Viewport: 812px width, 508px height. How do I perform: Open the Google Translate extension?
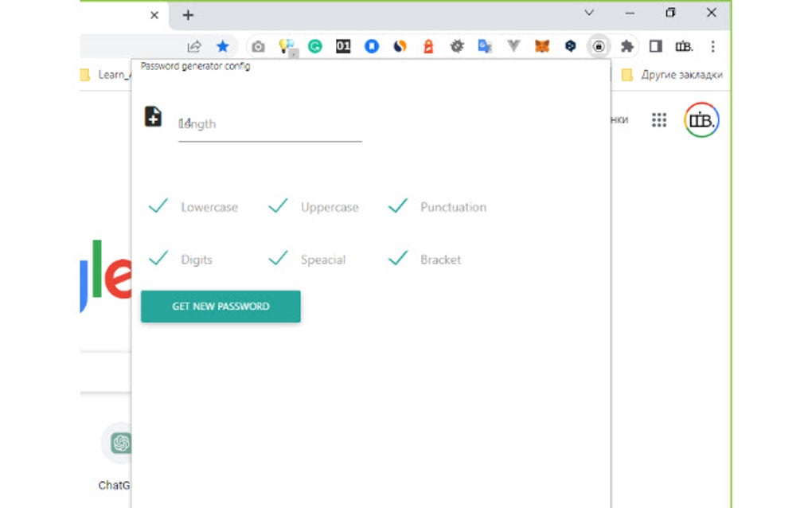[x=485, y=46]
